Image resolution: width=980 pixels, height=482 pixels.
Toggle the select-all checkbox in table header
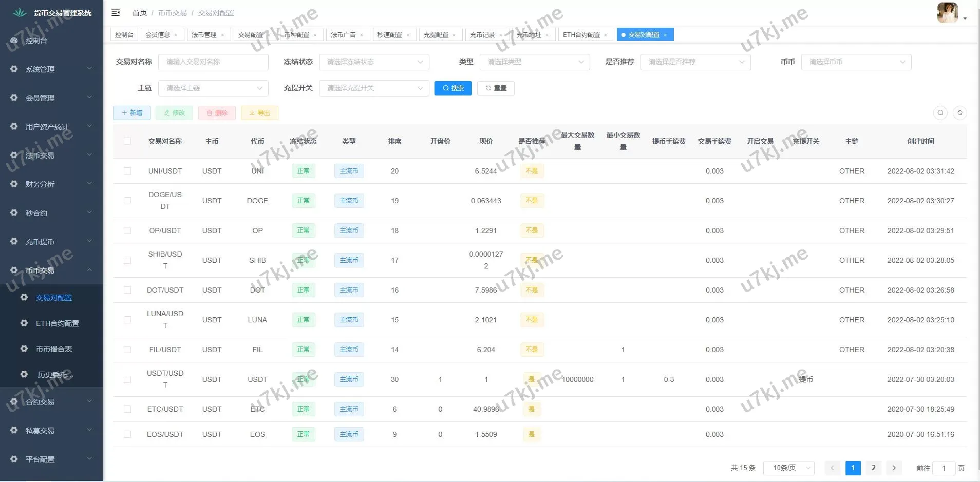coord(127,141)
